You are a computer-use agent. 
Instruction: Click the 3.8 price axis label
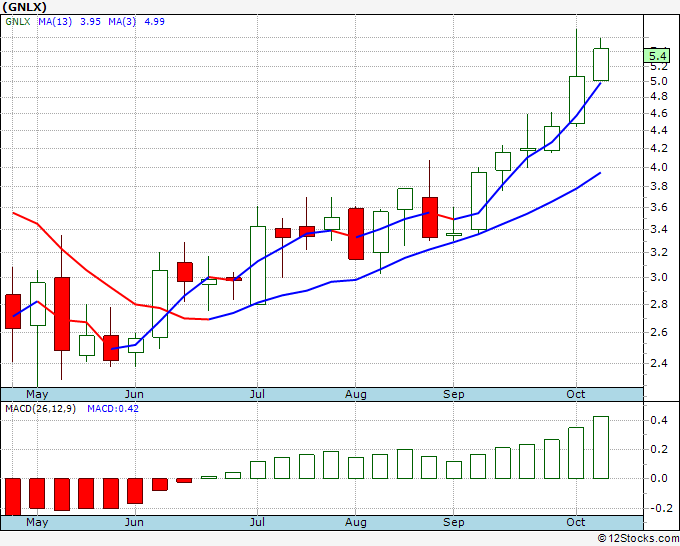point(659,186)
